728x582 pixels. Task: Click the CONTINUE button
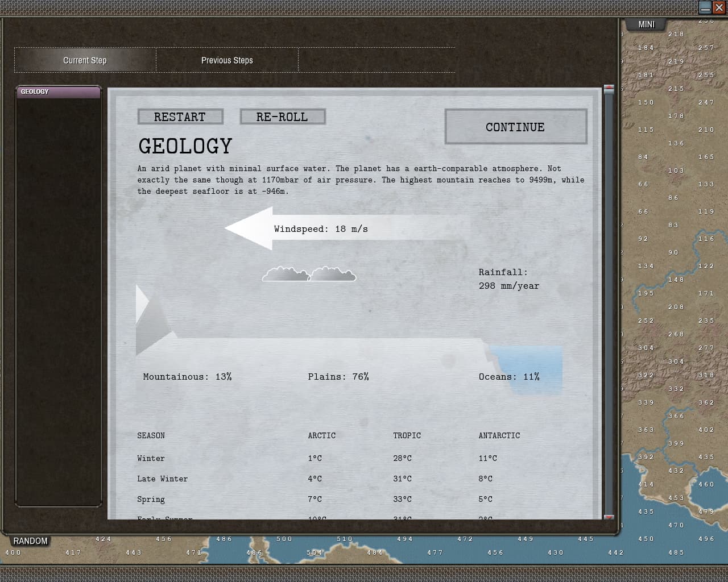click(x=515, y=127)
